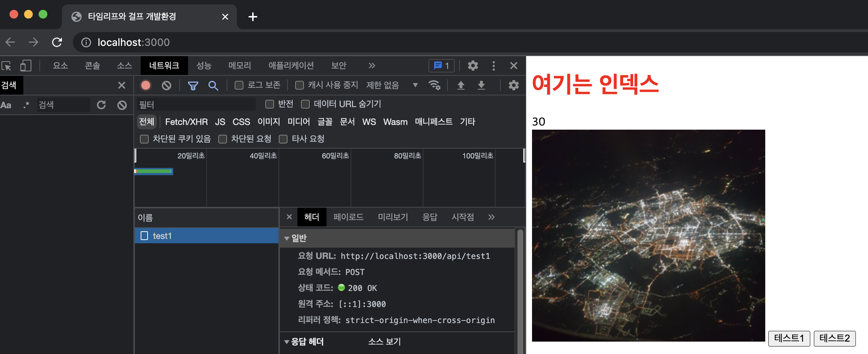Check 타사 요청 option
This screenshot has width=868, height=354.
(283, 139)
